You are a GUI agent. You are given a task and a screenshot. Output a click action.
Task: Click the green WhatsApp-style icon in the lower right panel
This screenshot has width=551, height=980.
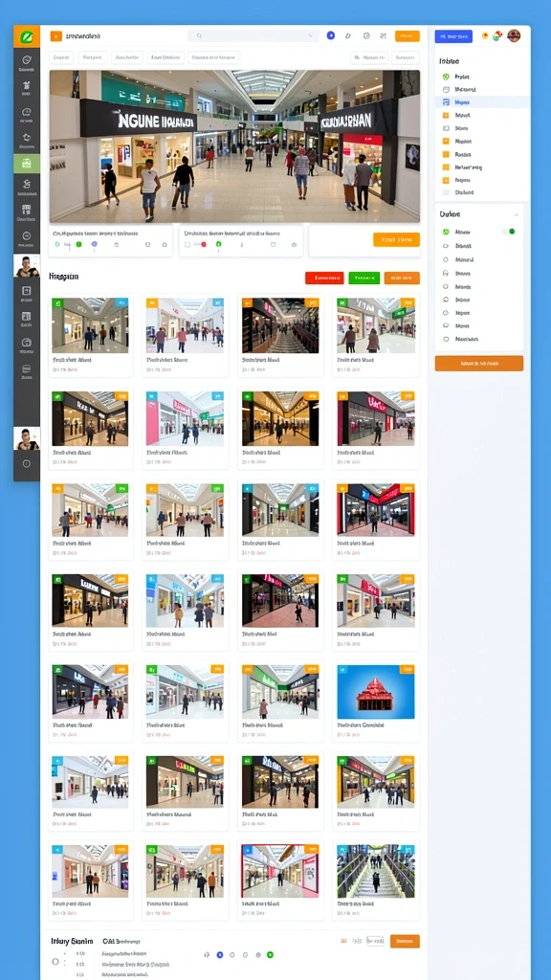click(x=446, y=232)
